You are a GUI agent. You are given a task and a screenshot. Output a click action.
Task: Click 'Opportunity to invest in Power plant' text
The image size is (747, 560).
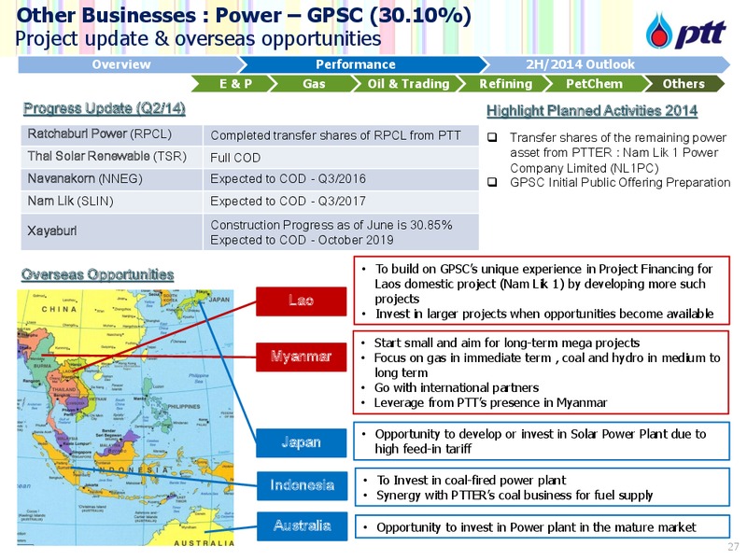[536, 527]
